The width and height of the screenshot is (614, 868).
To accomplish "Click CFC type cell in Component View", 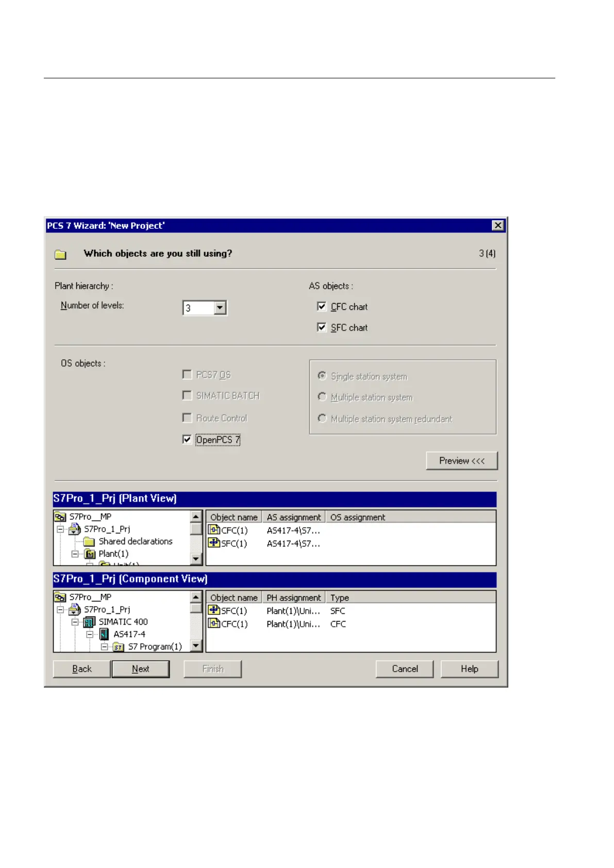I will (338, 624).
